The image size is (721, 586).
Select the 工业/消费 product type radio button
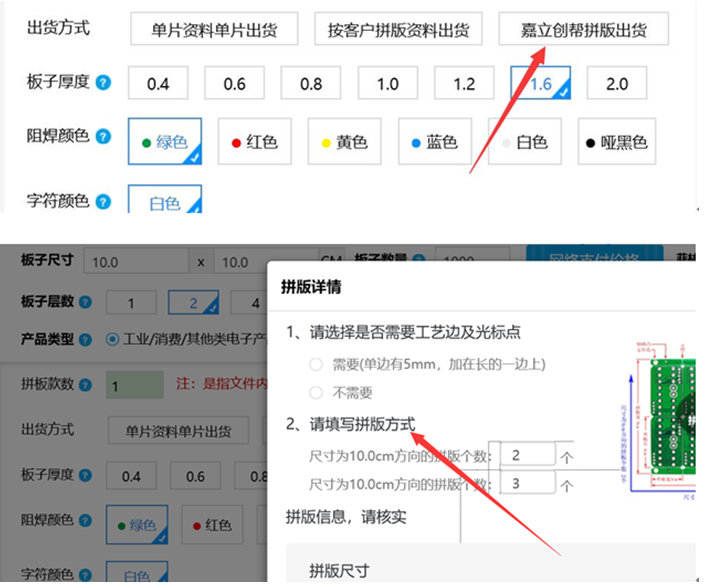(x=113, y=339)
